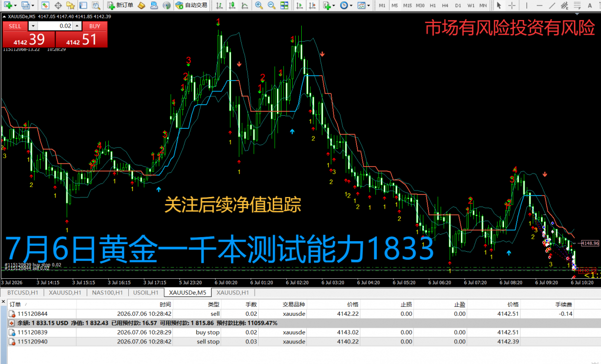Open the trading signals icon
The width and height of the screenshot is (601, 364).
(x=166, y=6)
